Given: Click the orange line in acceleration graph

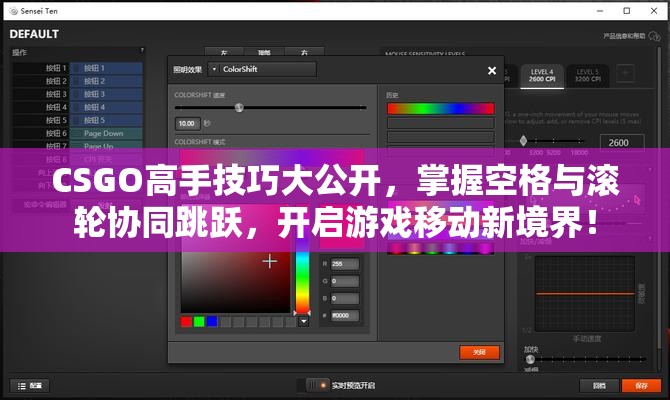Looking at the screenshot, I should [x=585, y=294].
